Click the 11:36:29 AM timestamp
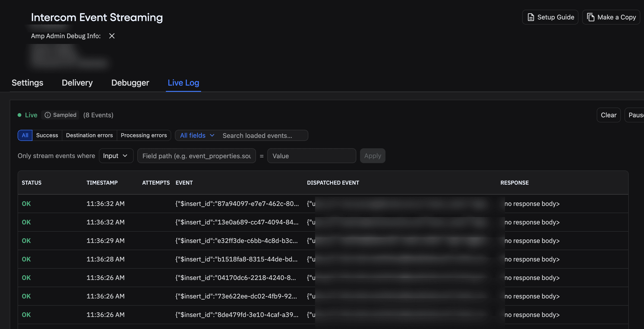This screenshot has height=329, width=644. pyautogui.click(x=105, y=241)
